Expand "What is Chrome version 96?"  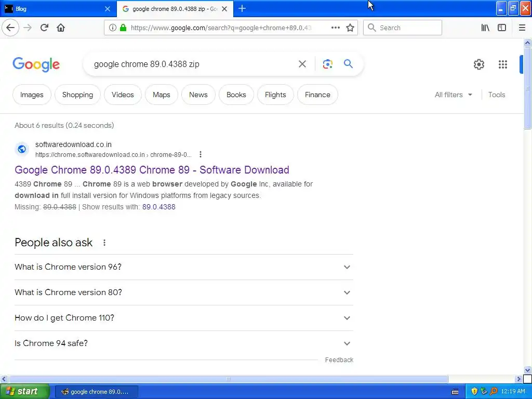coord(184,267)
